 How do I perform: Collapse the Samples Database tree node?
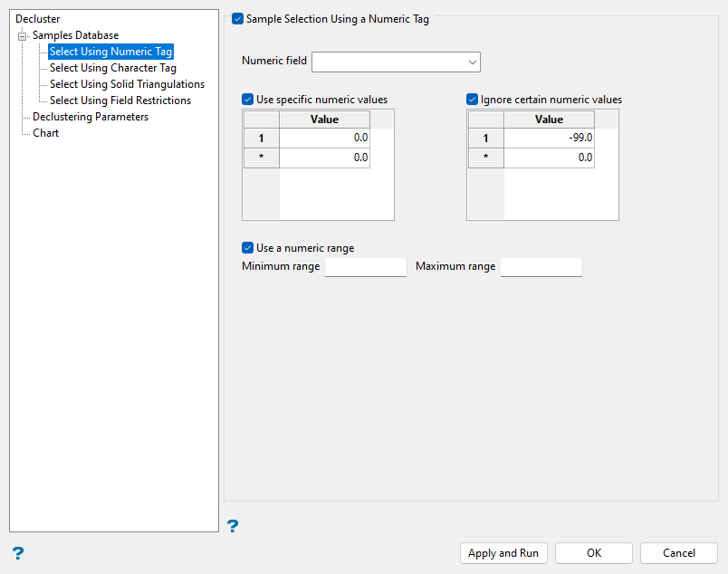[x=22, y=35]
